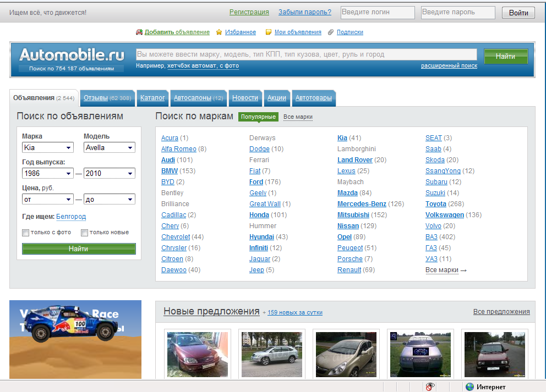Open the price от dropdown
546x392 pixels.
tap(48, 200)
